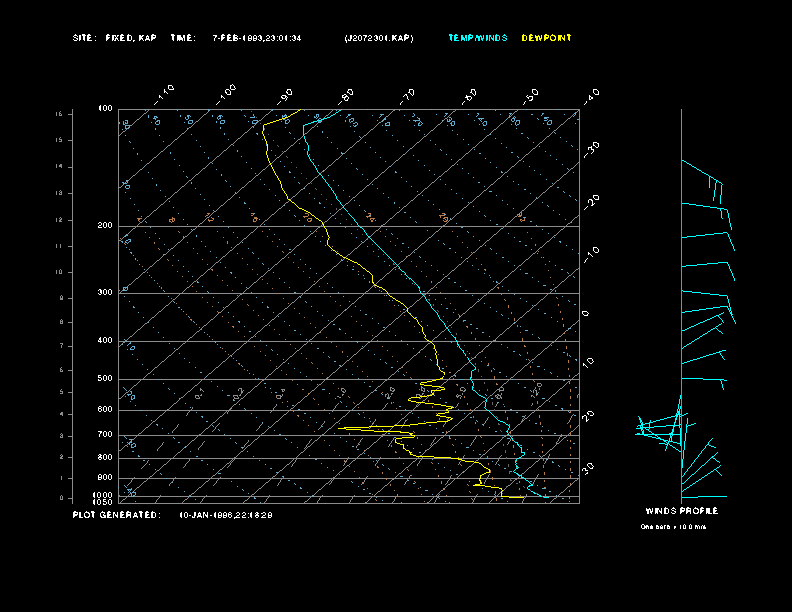Click the -40 temperature label at top-right corner
Image resolution: width=792 pixels, height=612 pixels.
coord(591,96)
